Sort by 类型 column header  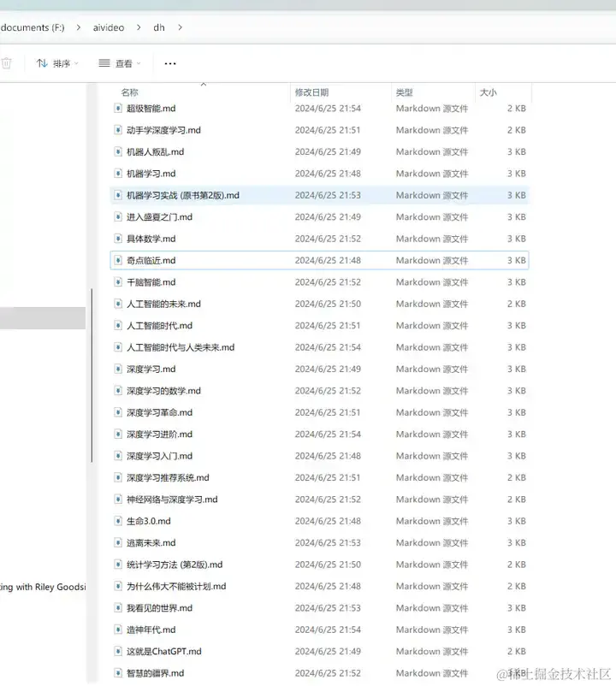[x=404, y=92]
